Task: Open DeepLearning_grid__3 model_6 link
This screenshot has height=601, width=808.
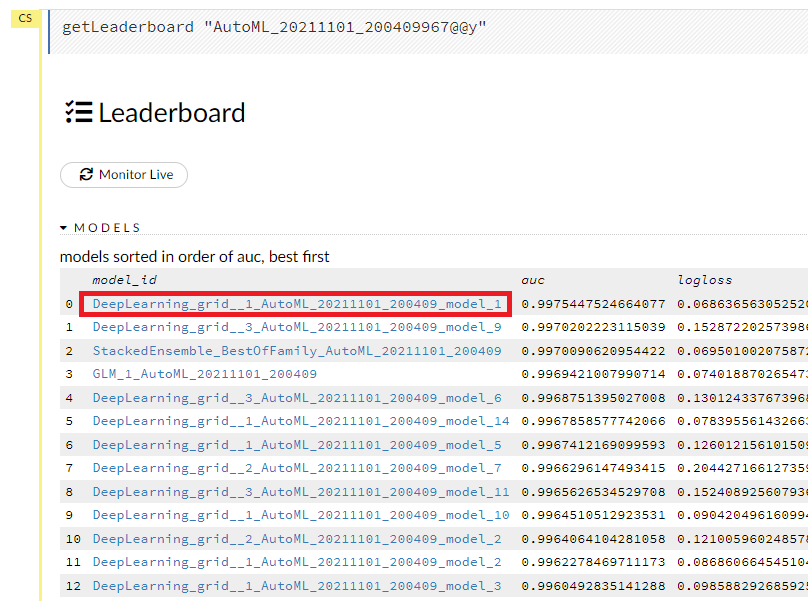Action: [297, 398]
